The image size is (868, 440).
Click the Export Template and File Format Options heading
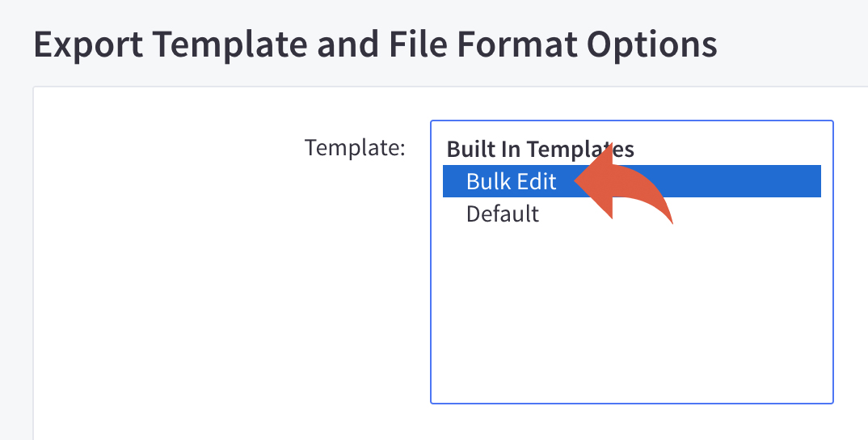click(x=375, y=44)
